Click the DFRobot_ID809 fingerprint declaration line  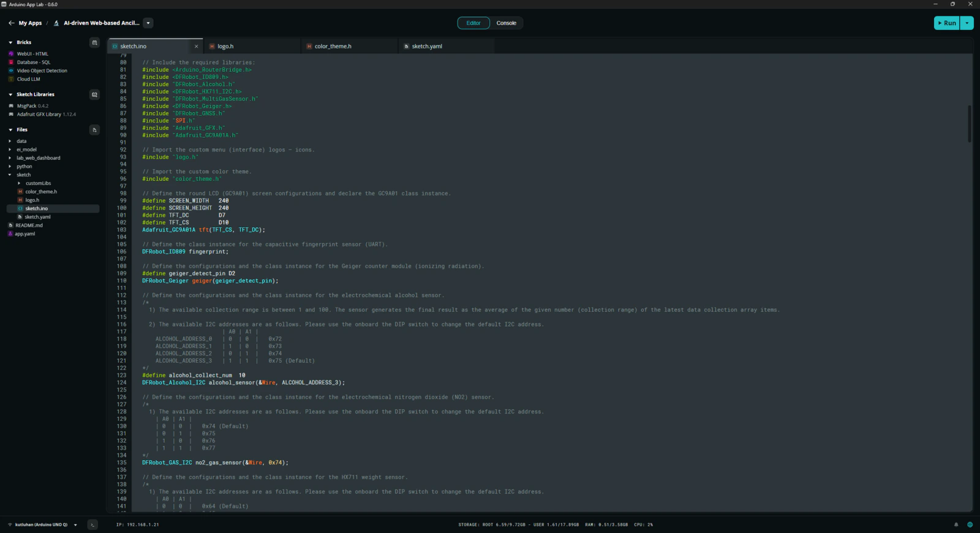(x=185, y=252)
